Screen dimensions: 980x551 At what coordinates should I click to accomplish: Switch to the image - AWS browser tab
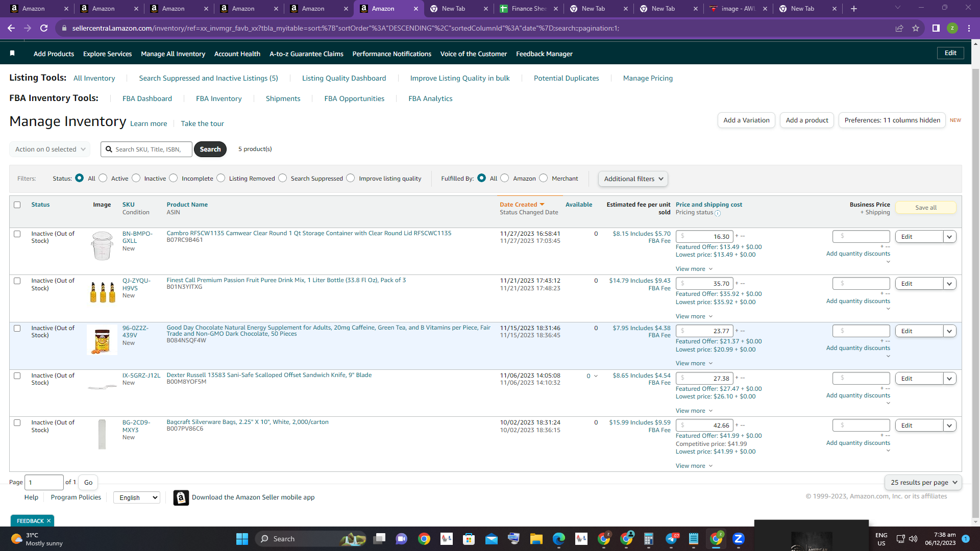coord(737,9)
